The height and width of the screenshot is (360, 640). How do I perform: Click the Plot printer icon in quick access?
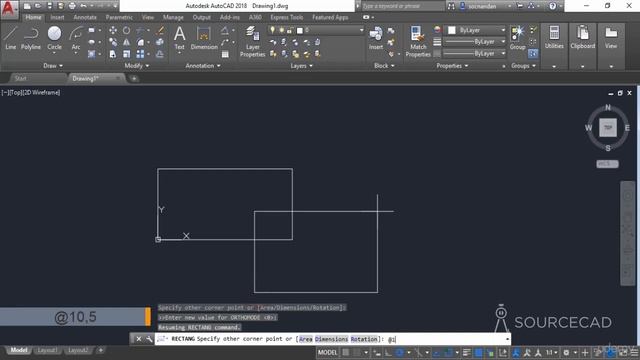point(72,6)
